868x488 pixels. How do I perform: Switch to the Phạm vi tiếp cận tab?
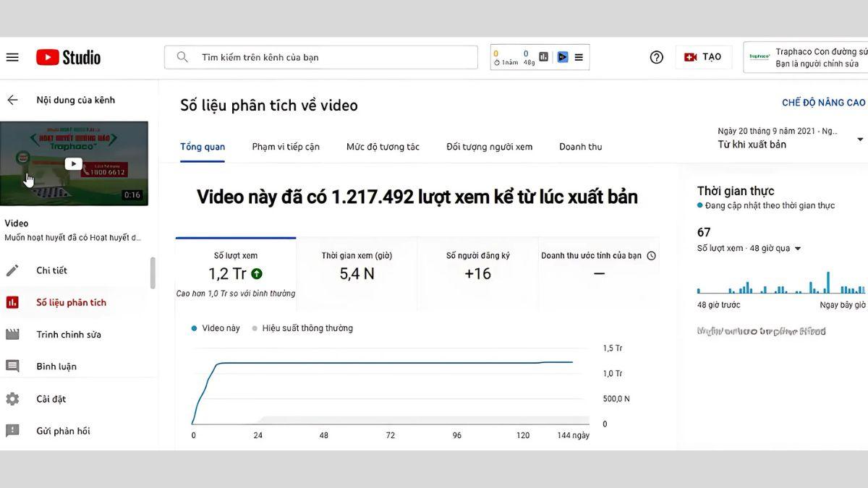coord(286,147)
